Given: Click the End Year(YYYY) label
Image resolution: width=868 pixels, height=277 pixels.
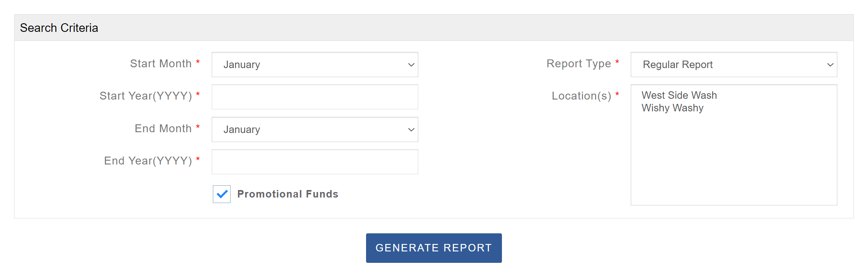Looking at the screenshot, I should pyautogui.click(x=148, y=161).
